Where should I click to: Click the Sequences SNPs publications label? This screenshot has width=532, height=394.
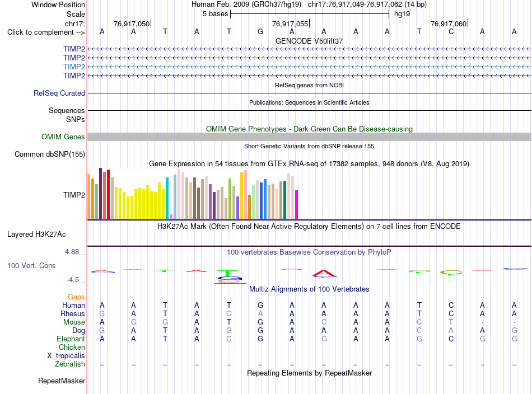67,115
